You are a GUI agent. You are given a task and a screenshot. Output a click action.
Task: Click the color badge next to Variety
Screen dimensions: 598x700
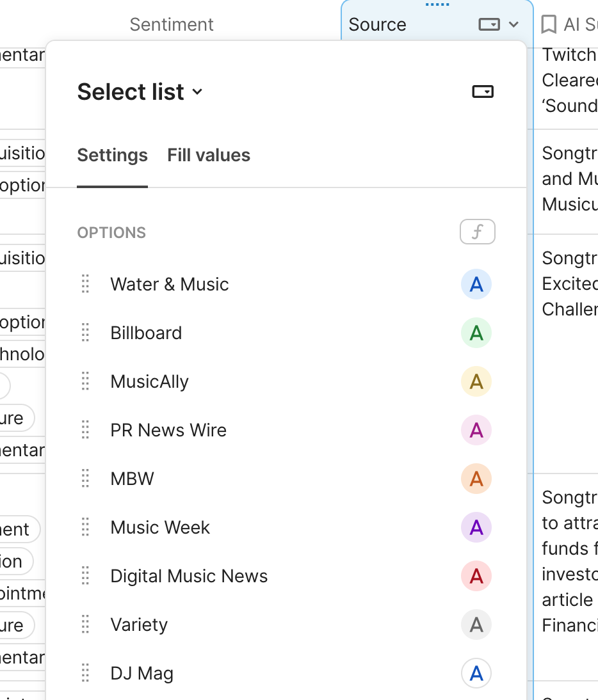coord(476,624)
